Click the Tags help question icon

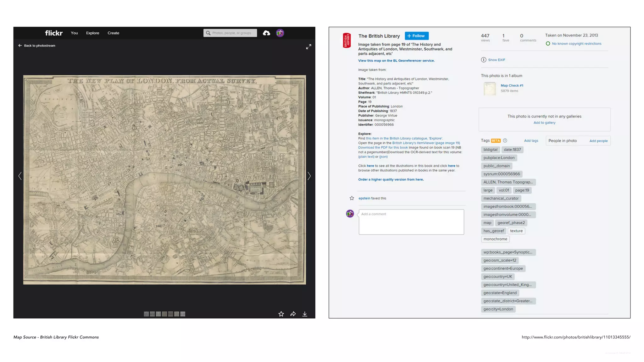pyautogui.click(x=505, y=140)
